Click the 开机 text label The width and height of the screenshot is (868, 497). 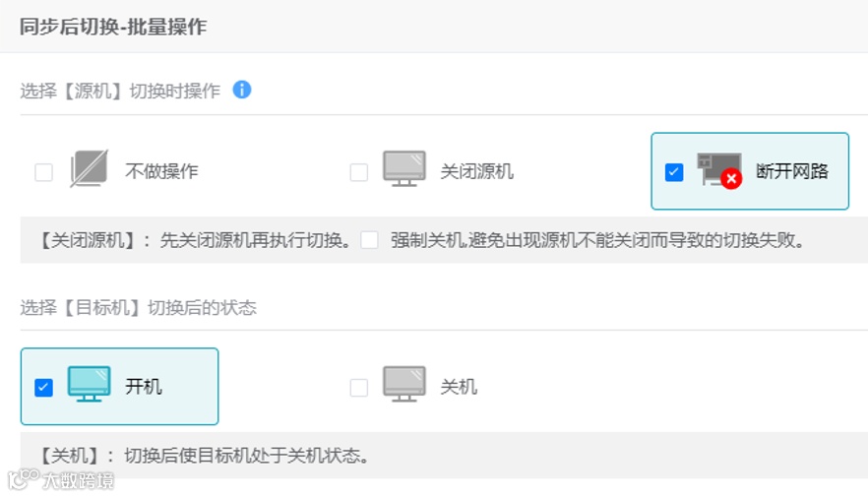coord(144,386)
